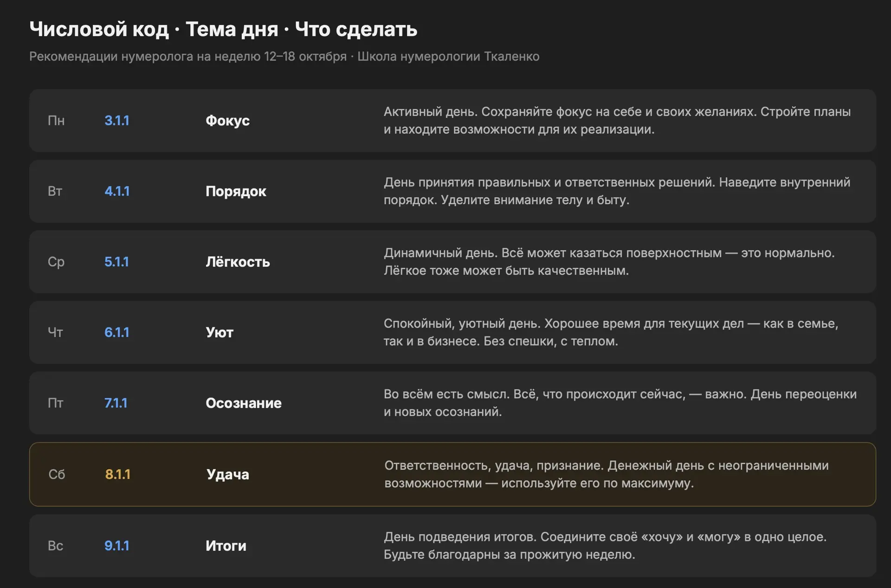Select the 'Вс' day label
Screen dimensions: 891x588
coord(55,546)
